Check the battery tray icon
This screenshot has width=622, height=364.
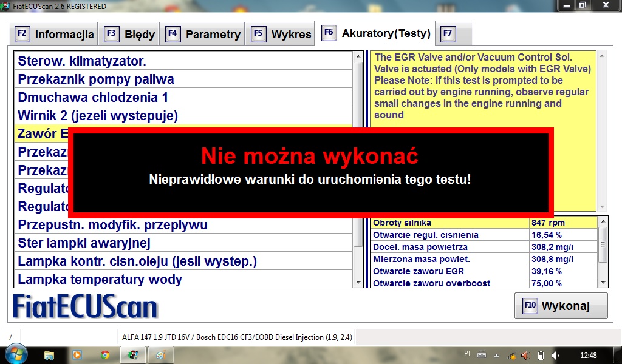[x=540, y=355]
